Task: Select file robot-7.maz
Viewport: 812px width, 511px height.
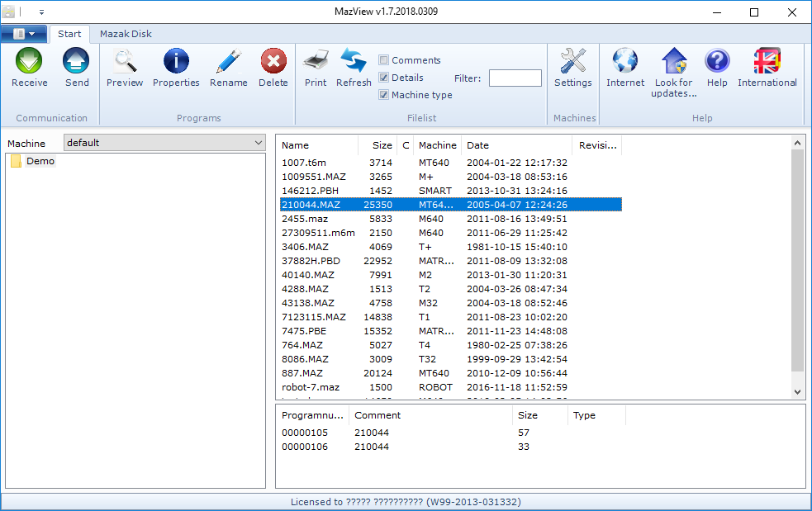Action: click(x=450, y=386)
